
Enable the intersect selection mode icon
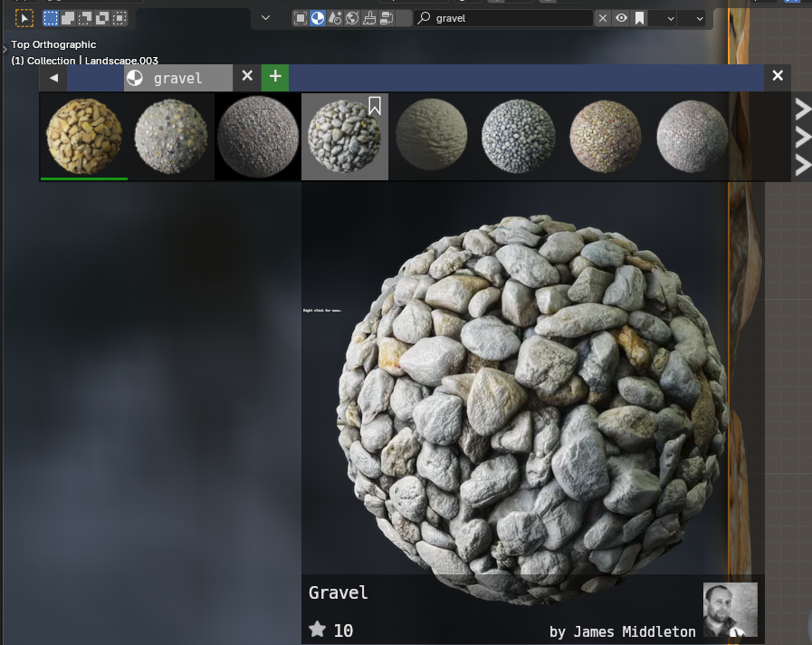click(x=119, y=18)
